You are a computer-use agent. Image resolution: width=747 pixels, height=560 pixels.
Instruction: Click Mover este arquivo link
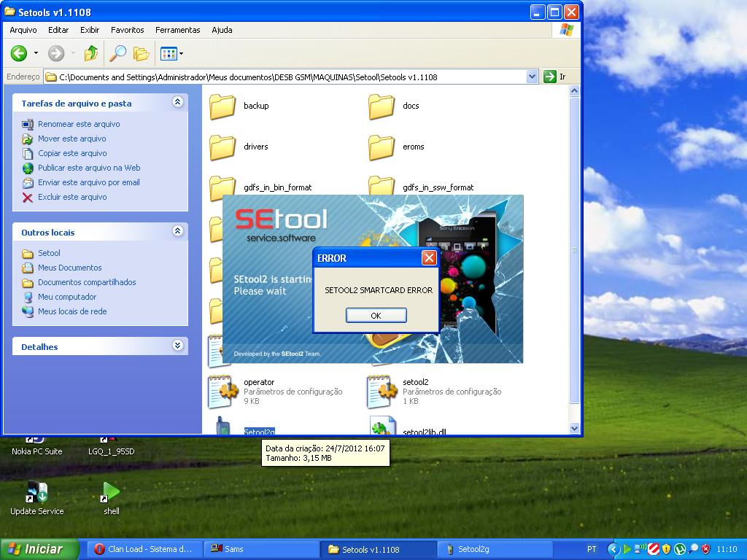72,139
